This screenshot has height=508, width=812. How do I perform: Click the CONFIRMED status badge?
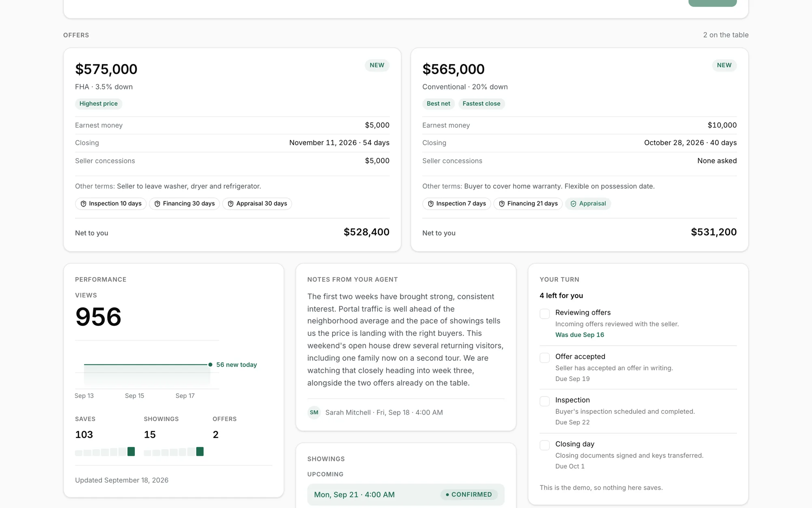[469, 495]
